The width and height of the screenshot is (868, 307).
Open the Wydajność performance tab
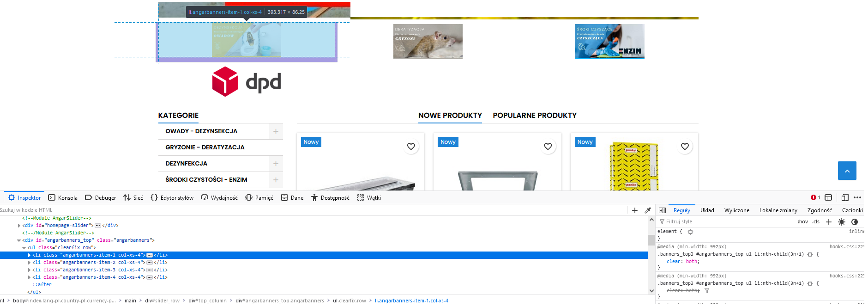219,197
